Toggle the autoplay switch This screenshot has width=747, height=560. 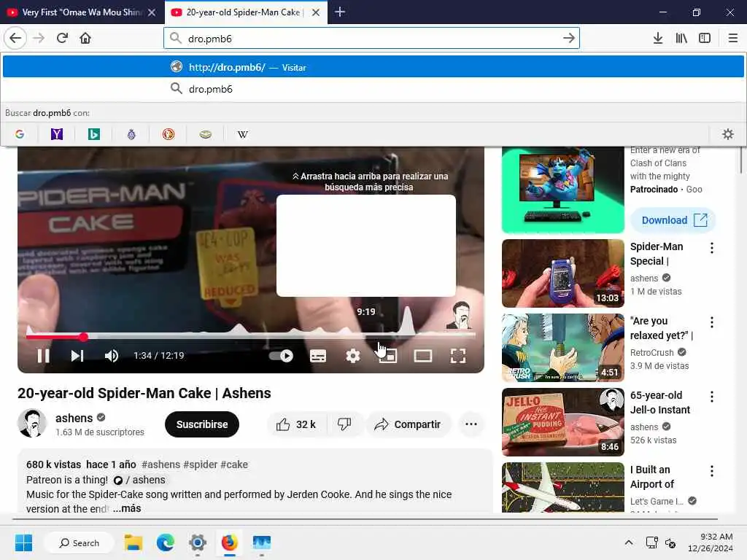pyautogui.click(x=281, y=356)
